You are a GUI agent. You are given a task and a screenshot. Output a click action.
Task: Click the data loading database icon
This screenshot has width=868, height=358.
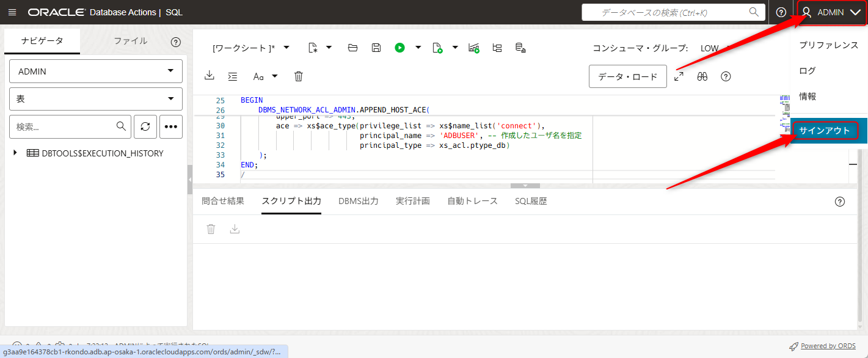coord(520,48)
